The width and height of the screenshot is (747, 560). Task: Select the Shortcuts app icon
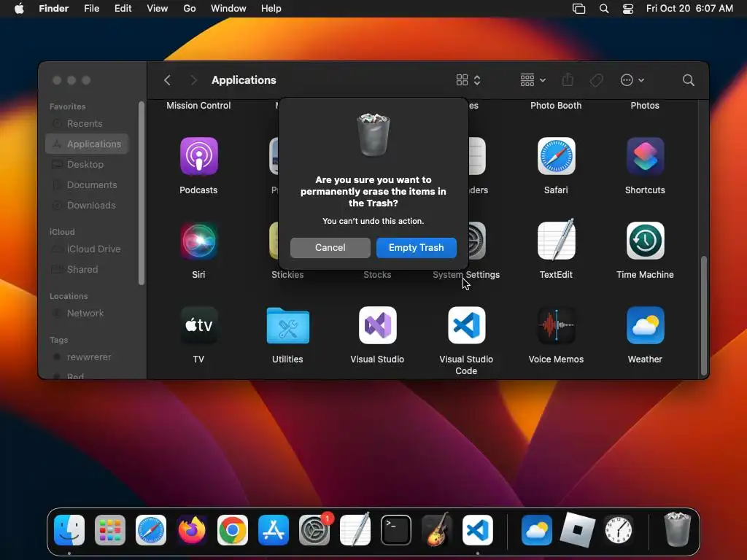[x=645, y=156]
